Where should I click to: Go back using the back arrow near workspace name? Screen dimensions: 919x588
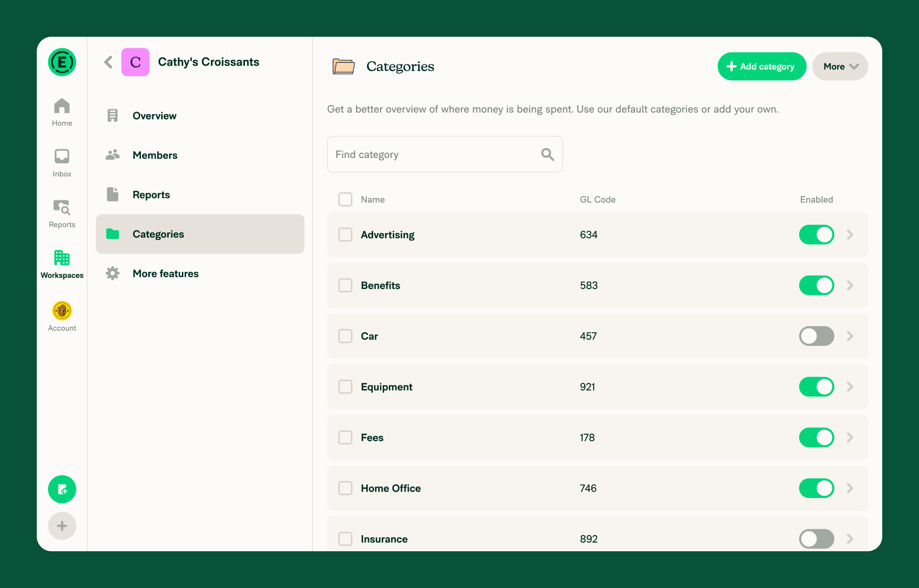point(108,62)
